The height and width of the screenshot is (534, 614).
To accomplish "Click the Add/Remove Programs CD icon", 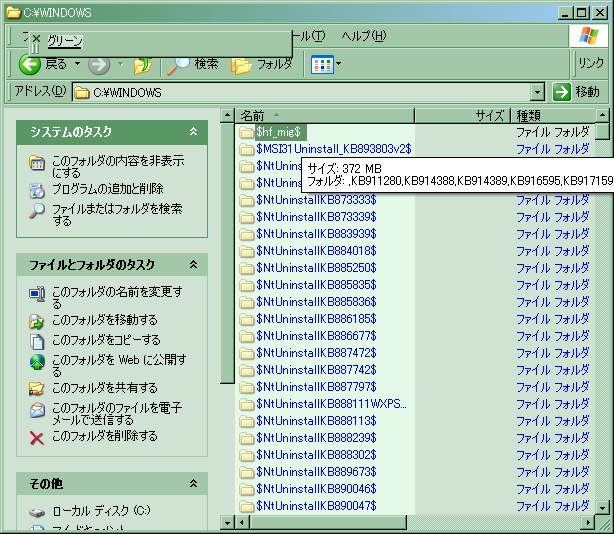I will 37,191.
